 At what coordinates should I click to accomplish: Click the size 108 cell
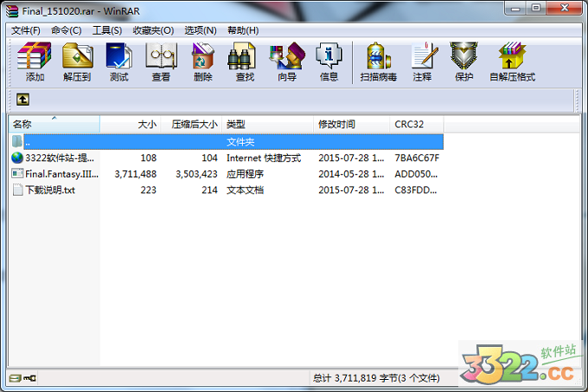pos(149,158)
